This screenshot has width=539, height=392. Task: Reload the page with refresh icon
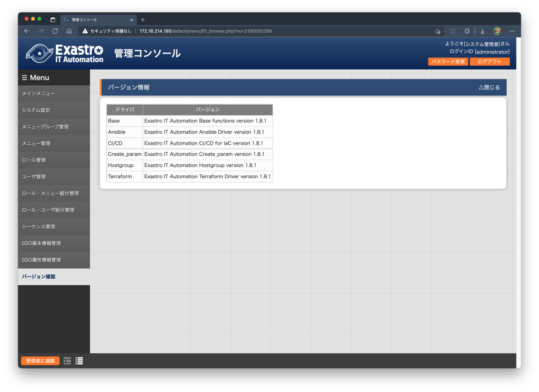55,31
